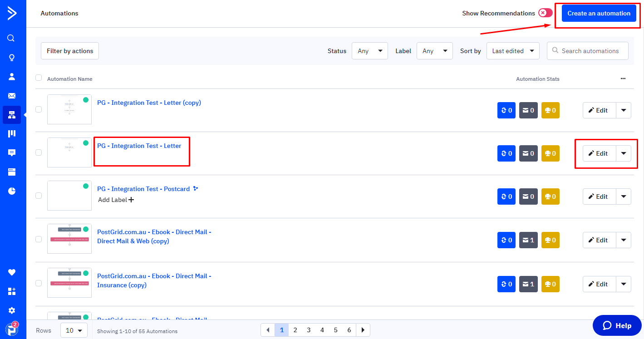Open Deals pipeline board icon in sidebar
The height and width of the screenshot is (339, 644).
point(12,133)
